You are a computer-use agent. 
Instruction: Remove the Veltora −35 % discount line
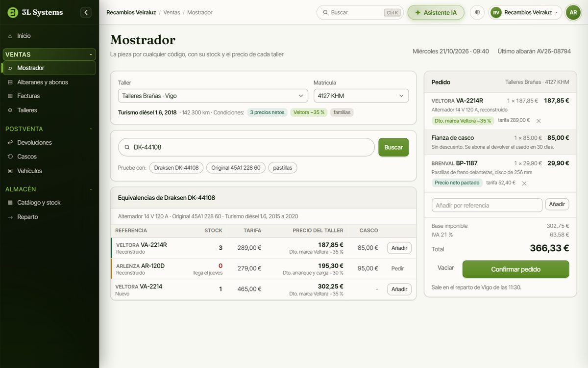tap(539, 121)
